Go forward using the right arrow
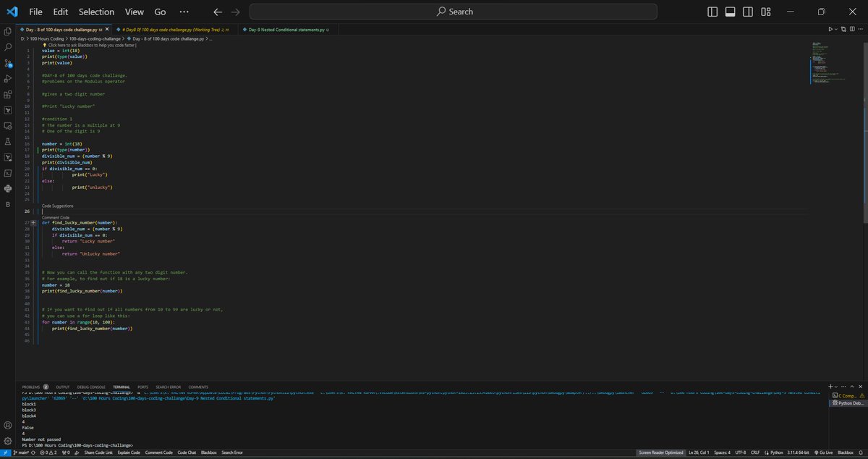This screenshot has width=868, height=459. pos(234,12)
